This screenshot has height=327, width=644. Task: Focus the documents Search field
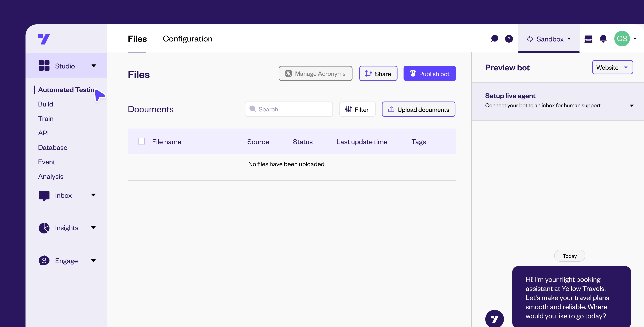coord(289,109)
